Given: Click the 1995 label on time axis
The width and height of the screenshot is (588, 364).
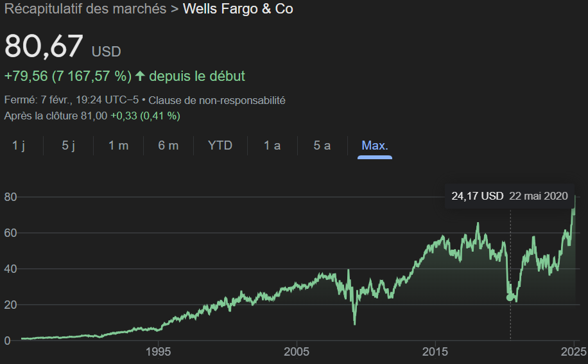Looking at the screenshot, I should pyautogui.click(x=158, y=351).
